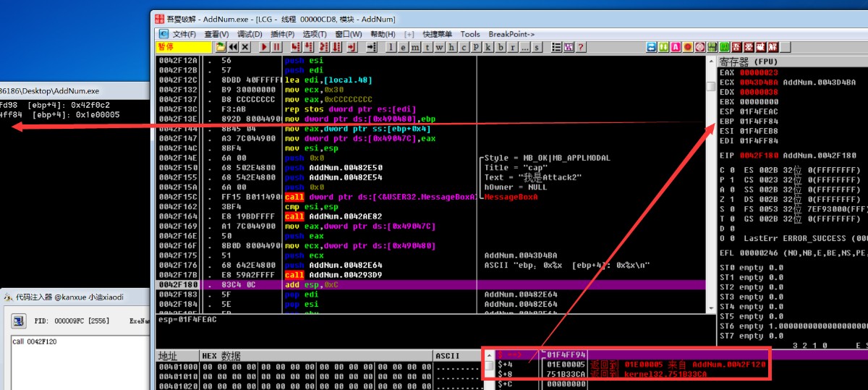The image size is (868, 390).
Task: Click the green square window plugin icon
Action: (723, 47)
